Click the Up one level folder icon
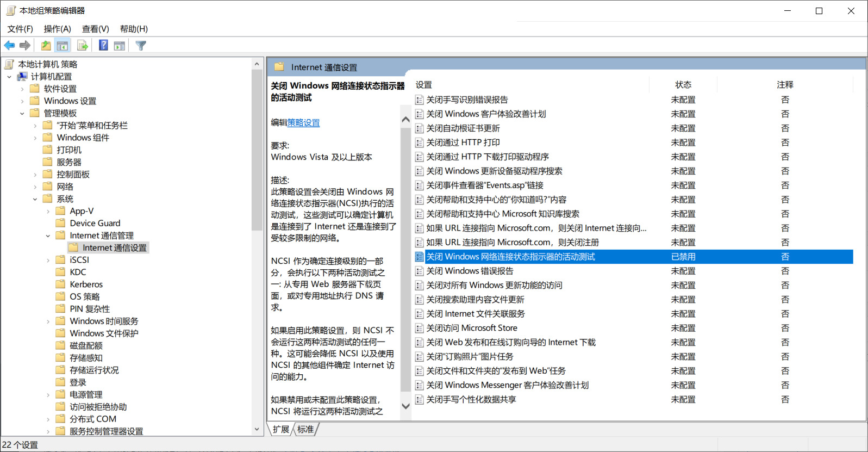Image resolution: width=868 pixels, height=452 pixels. [46, 46]
